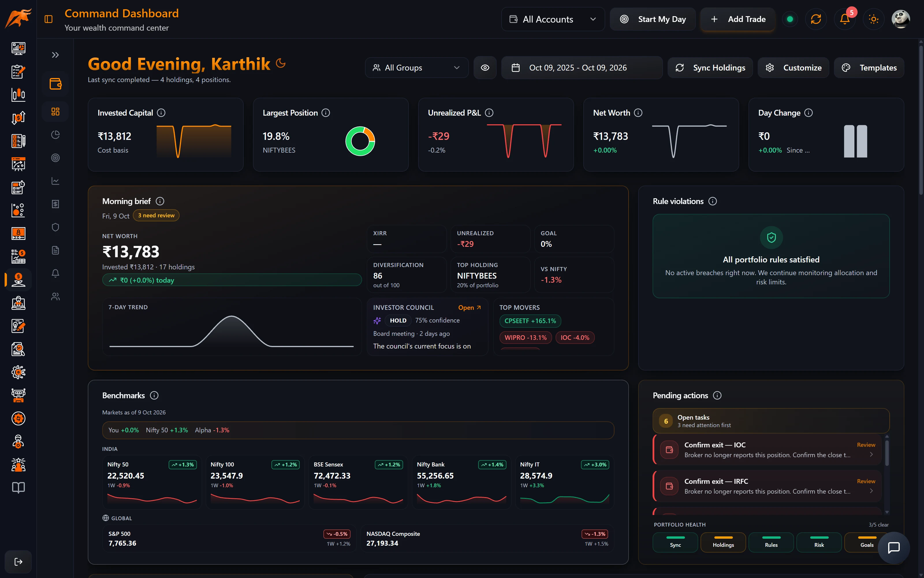This screenshot has height=578, width=924.
Task: Click the green live status indicator
Action: (x=790, y=19)
